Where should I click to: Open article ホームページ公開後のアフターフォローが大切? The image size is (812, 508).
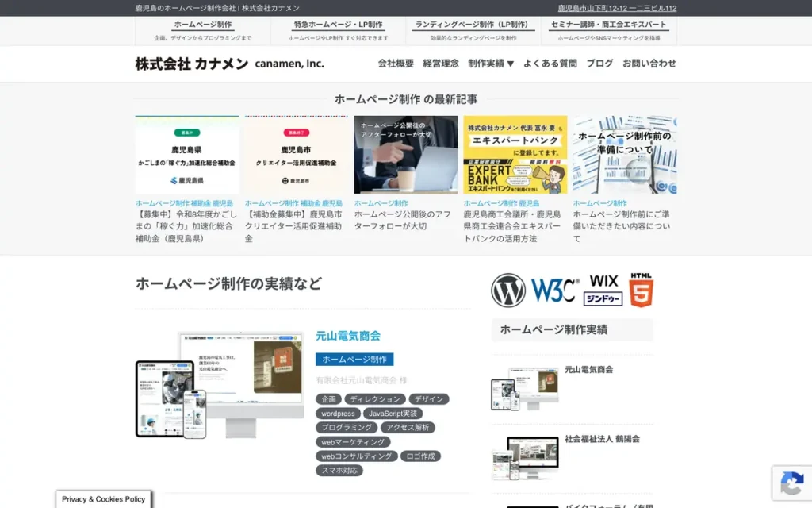[x=402, y=221]
